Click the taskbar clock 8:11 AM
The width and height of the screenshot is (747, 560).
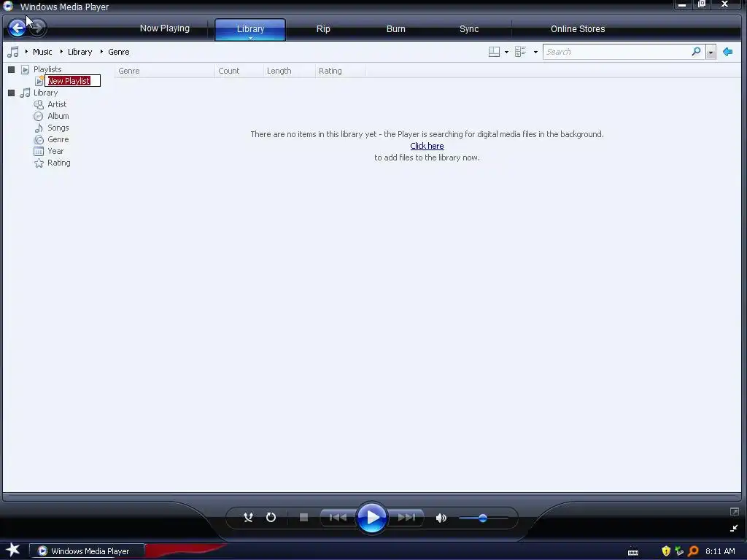pyautogui.click(x=720, y=551)
